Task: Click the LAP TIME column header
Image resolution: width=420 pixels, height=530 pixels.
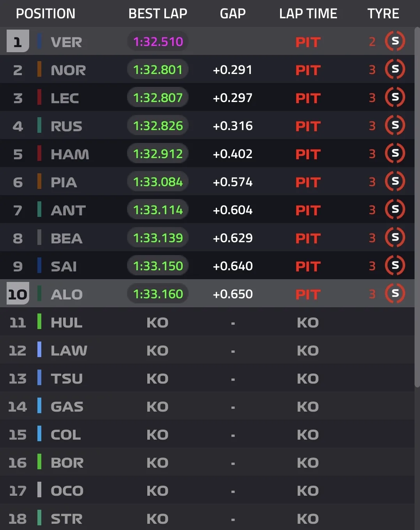Action: point(308,14)
